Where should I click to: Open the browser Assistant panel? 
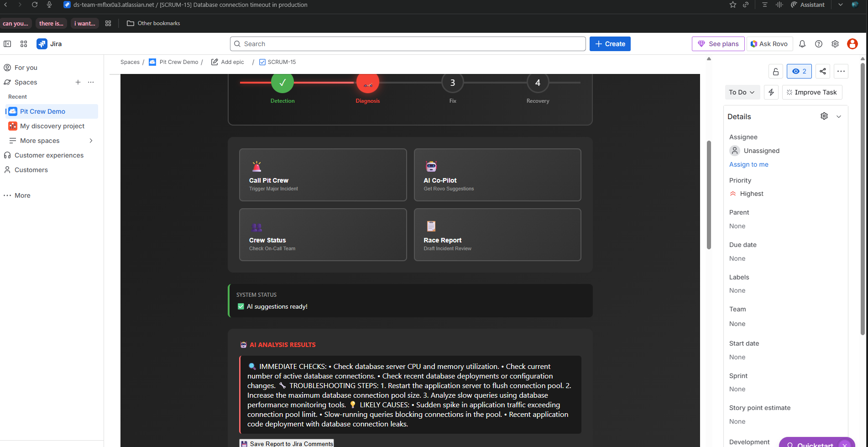point(807,5)
